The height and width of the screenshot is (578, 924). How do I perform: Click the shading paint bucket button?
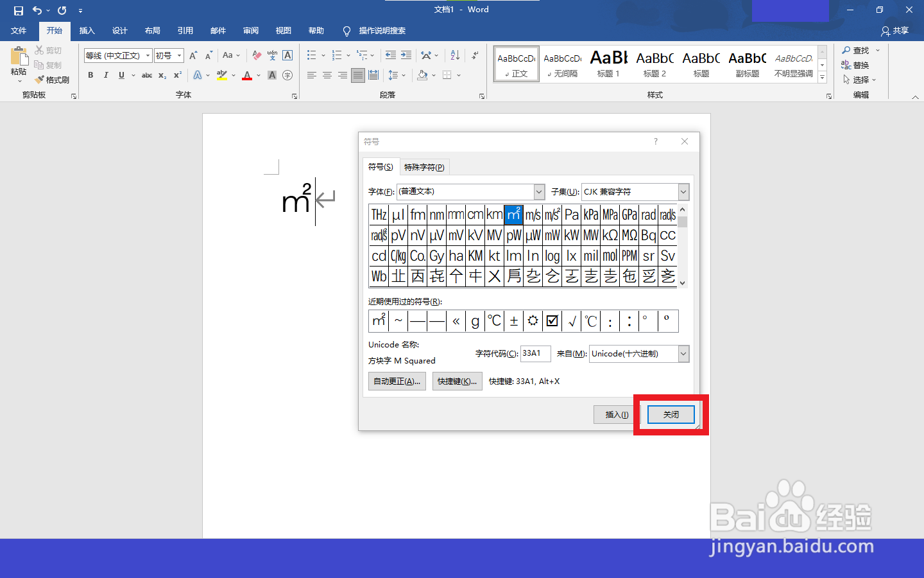[422, 75]
